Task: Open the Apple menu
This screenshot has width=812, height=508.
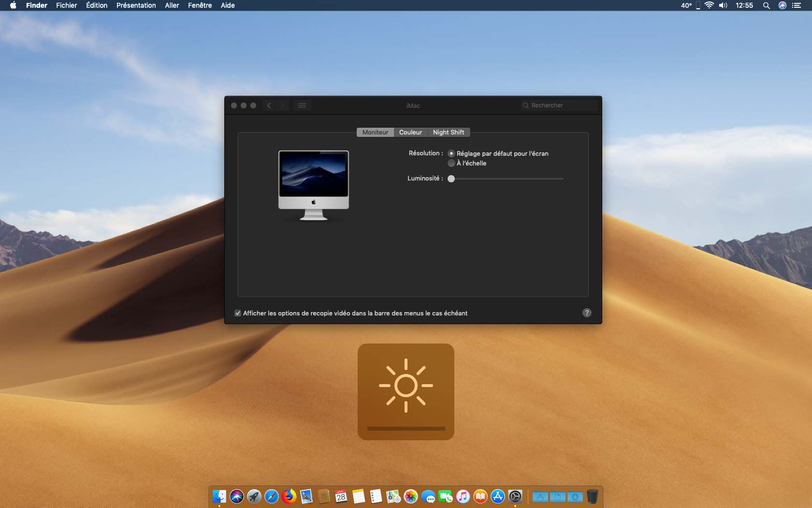Action: (13, 5)
